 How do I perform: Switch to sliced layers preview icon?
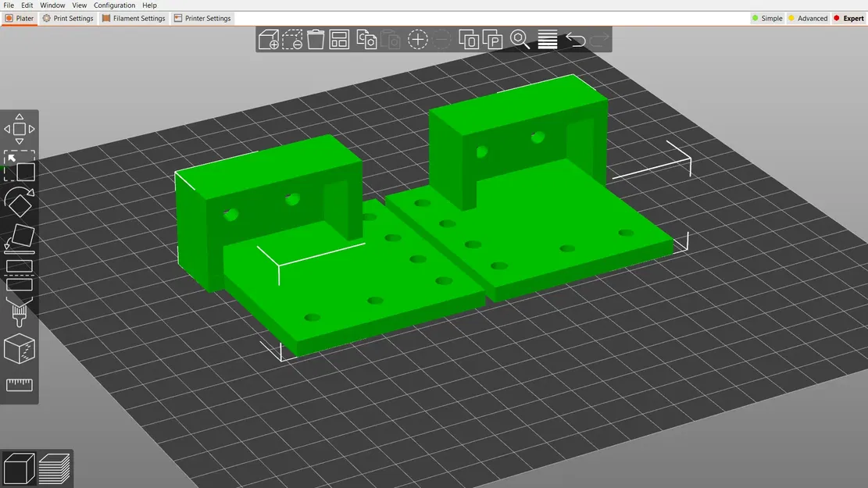point(53,468)
